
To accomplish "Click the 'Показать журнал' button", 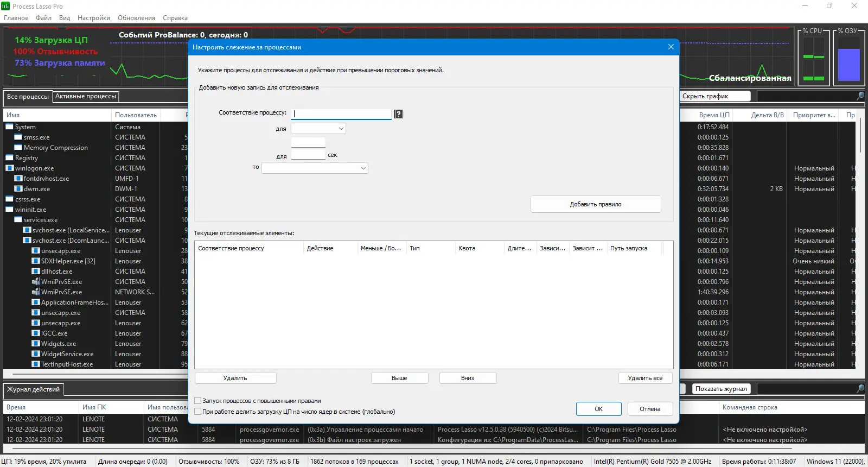I will (721, 389).
